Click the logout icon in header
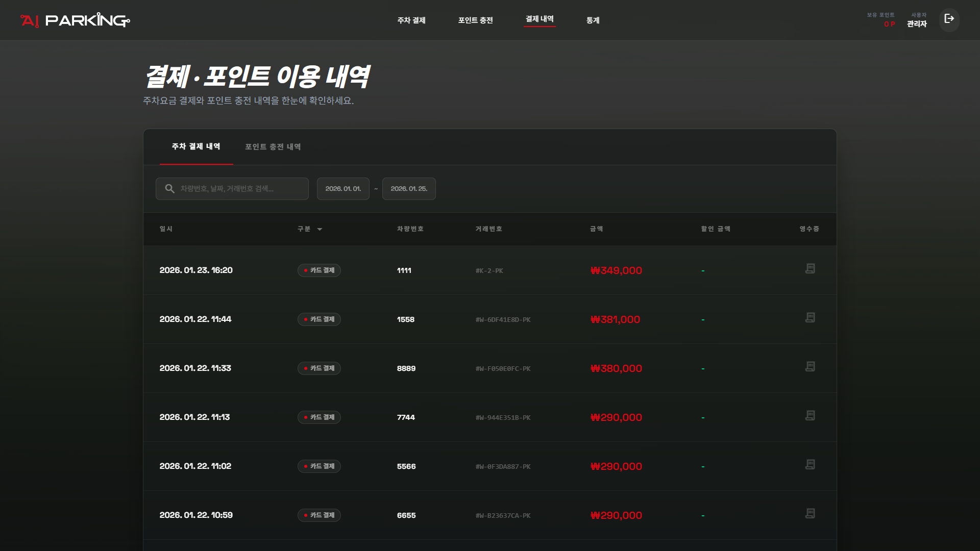 (x=949, y=19)
